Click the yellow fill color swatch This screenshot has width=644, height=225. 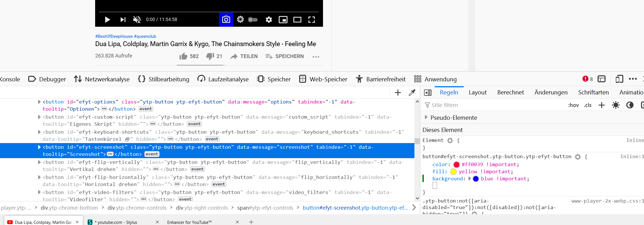453,172
